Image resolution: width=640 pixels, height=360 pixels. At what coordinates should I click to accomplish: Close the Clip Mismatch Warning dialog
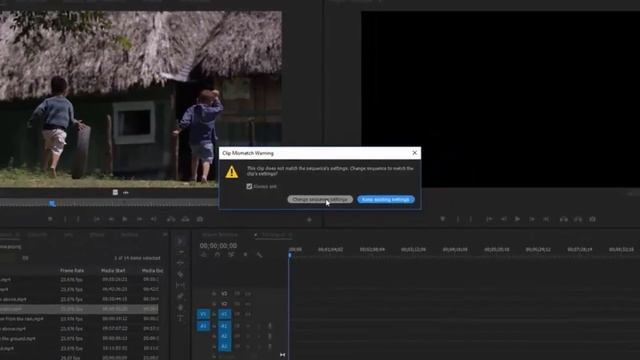[415, 153]
